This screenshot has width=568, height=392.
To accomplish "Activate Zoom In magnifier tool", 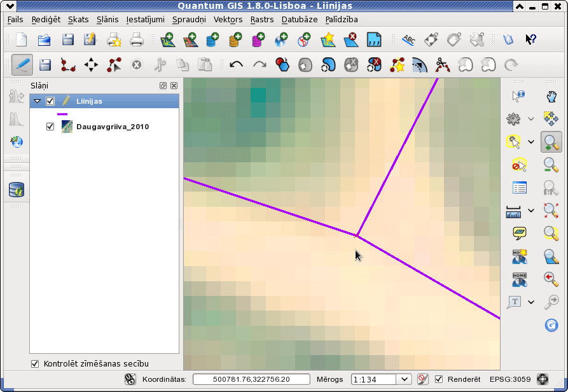I will (551, 143).
